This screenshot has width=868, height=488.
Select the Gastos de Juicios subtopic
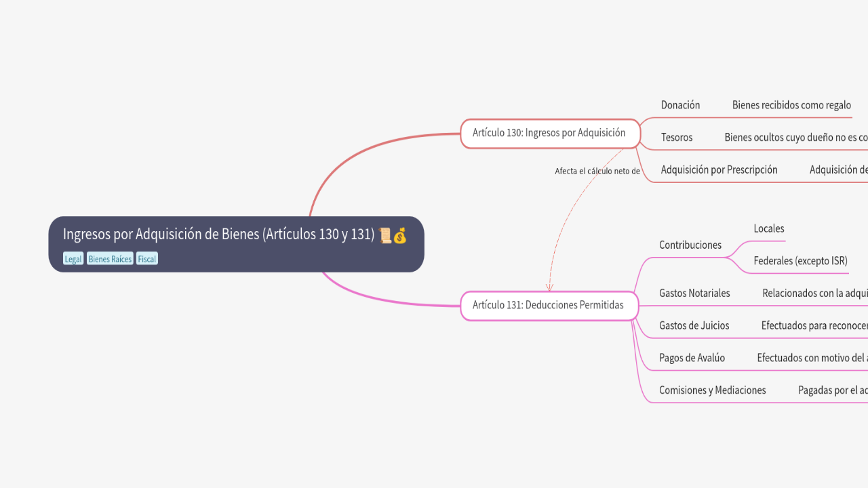pos(694,326)
